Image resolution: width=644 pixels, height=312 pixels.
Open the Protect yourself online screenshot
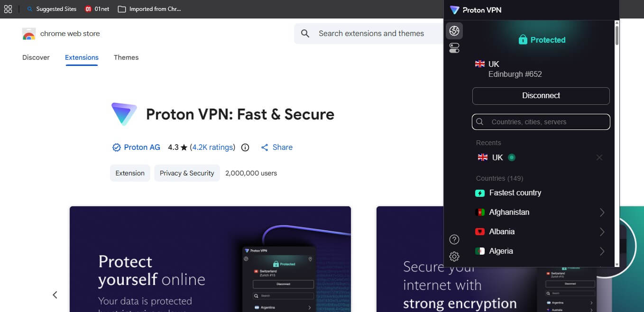tap(210, 259)
